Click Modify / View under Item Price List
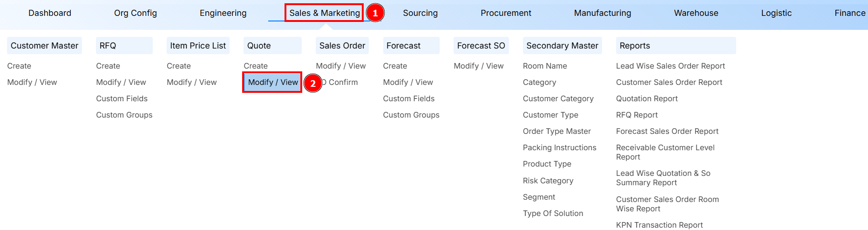 click(x=191, y=83)
